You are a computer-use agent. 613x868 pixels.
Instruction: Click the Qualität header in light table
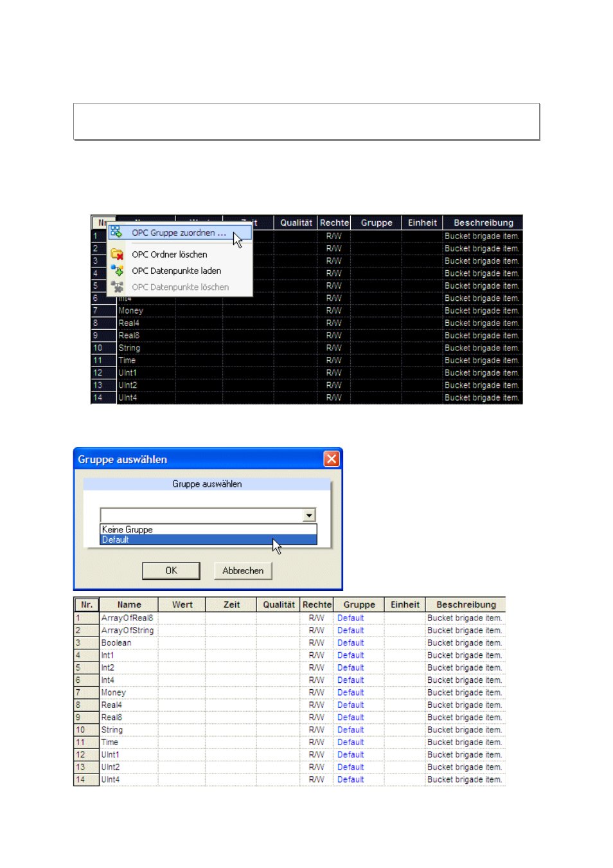tap(279, 604)
